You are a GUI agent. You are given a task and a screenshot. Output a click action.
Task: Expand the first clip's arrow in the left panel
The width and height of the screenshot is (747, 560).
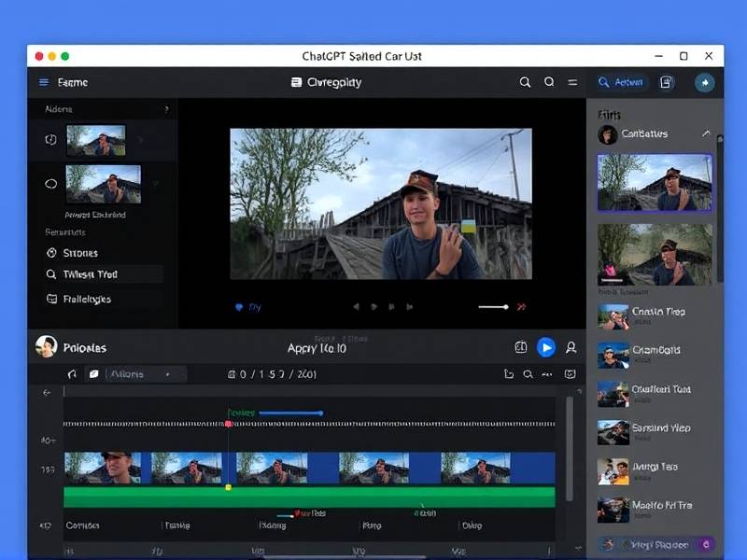pos(141,140)
